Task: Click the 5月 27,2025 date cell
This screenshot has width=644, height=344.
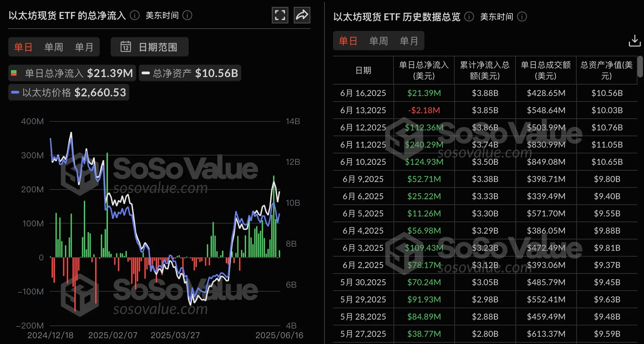Action: coord(363,334)
